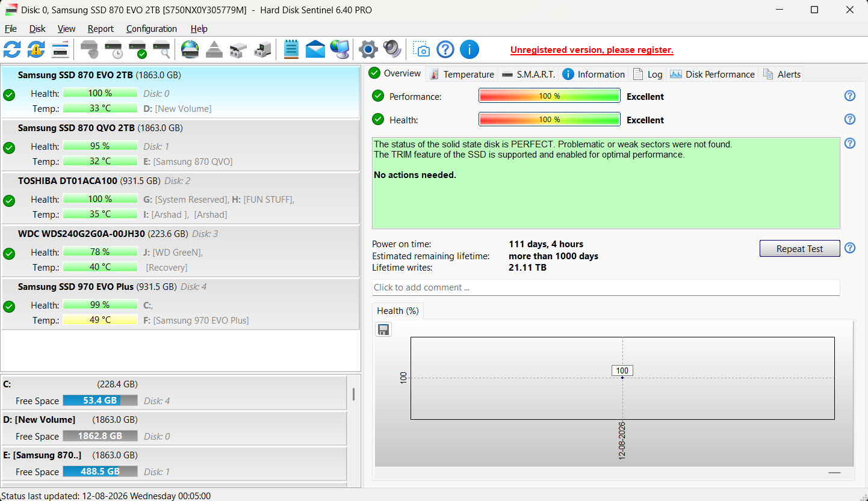Click the blue question mark icon in the toolbar
868x501 pixels.
click(445, 49)
